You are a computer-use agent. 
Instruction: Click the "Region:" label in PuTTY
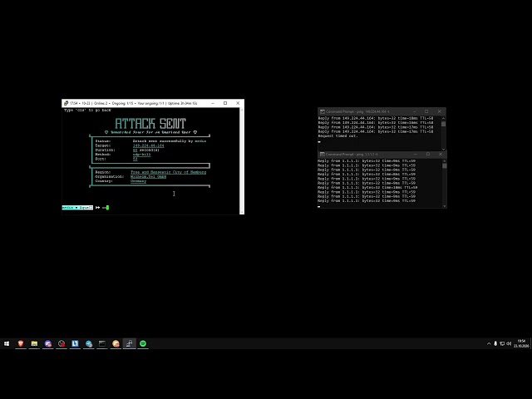103,172
